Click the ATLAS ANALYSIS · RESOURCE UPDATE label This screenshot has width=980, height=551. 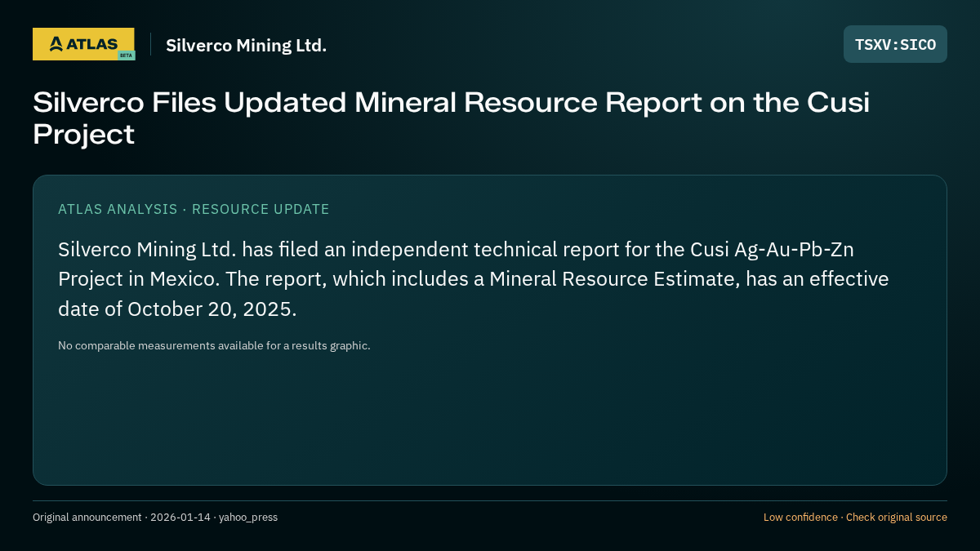[194, 209]
